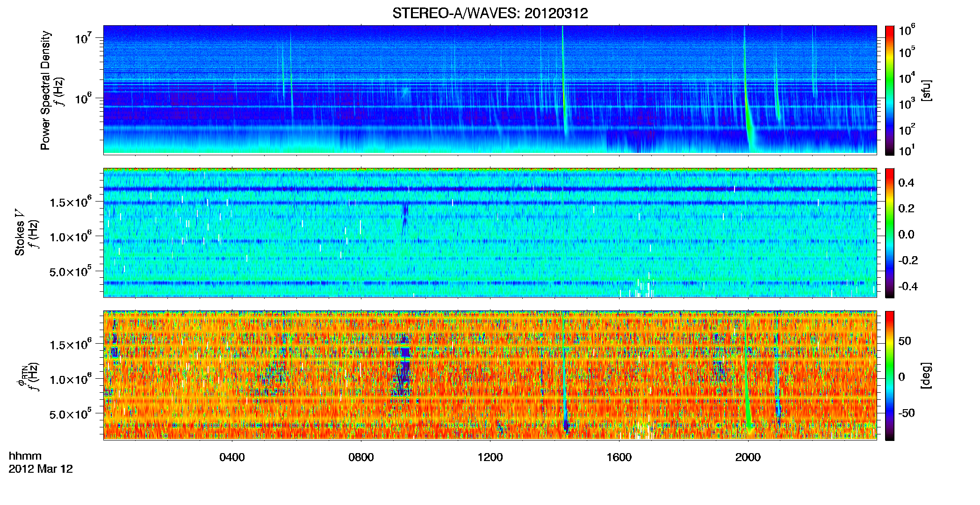Image resolution: width=980 pixels, height=505 pixels.
Task: Click the Power Spectral Density spectrogram panel
Action: point(490,90)
